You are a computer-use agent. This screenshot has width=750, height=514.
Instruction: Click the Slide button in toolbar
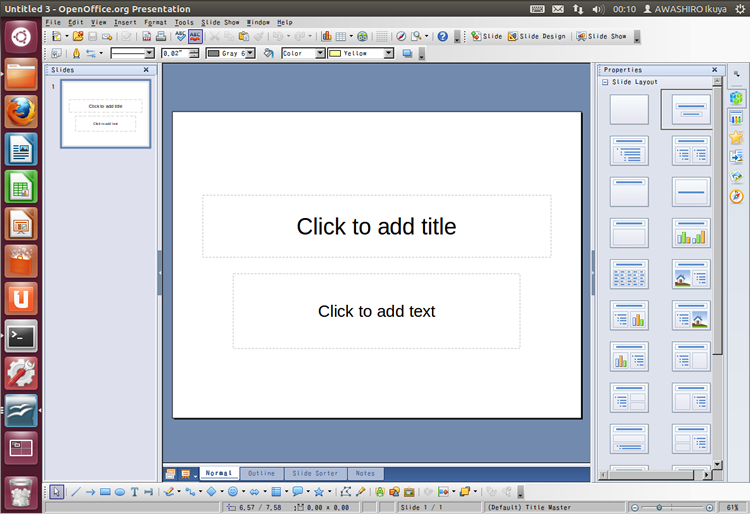point(486,36)
